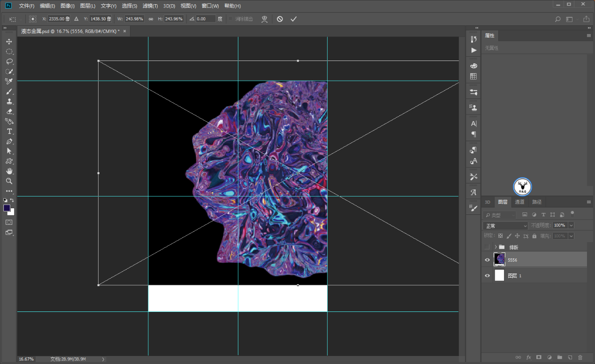Image resolution: width=595 pixels, height=364 pixels.
Task: Activate the Zoom magnifier tool
Action: pos(9,181)
